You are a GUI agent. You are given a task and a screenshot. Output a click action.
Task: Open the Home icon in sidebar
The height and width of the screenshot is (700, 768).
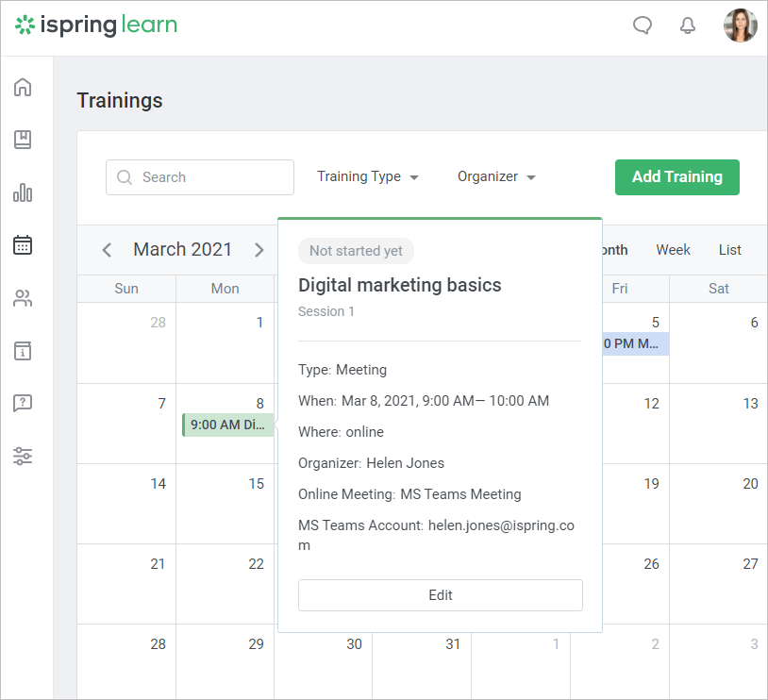(x=23, y=88)
